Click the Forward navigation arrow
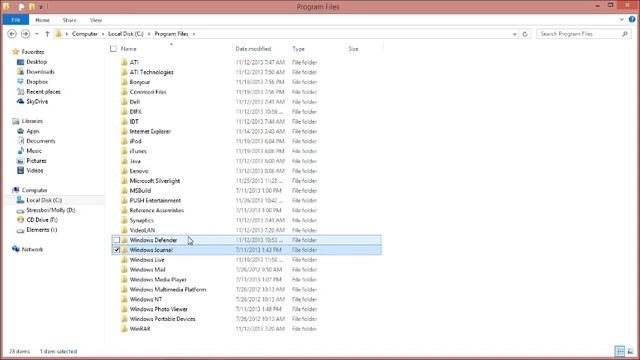The width and height of the screenshot is (640, 360). point(25,34)
